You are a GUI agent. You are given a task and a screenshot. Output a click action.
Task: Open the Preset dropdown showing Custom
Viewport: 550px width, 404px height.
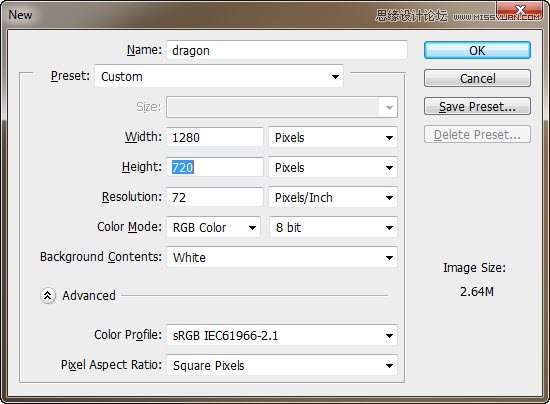(x=219, y=76)
